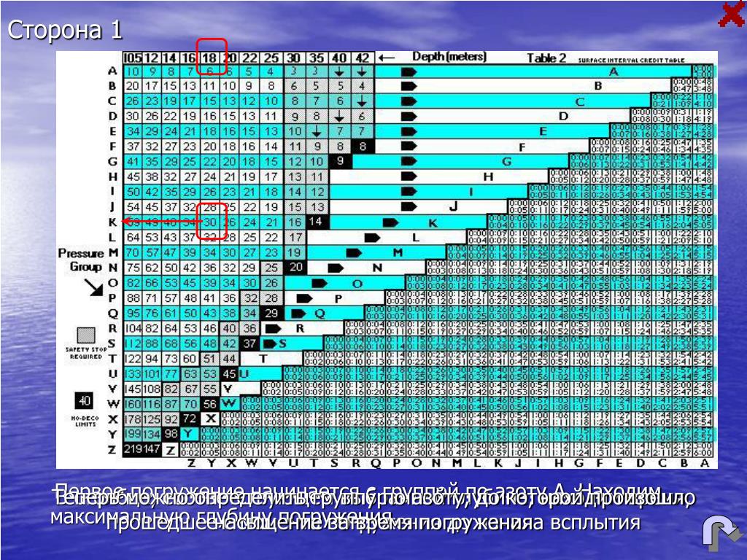Select the 16 depth column header
Screen dimensions: 747x560
coord(189,58)
